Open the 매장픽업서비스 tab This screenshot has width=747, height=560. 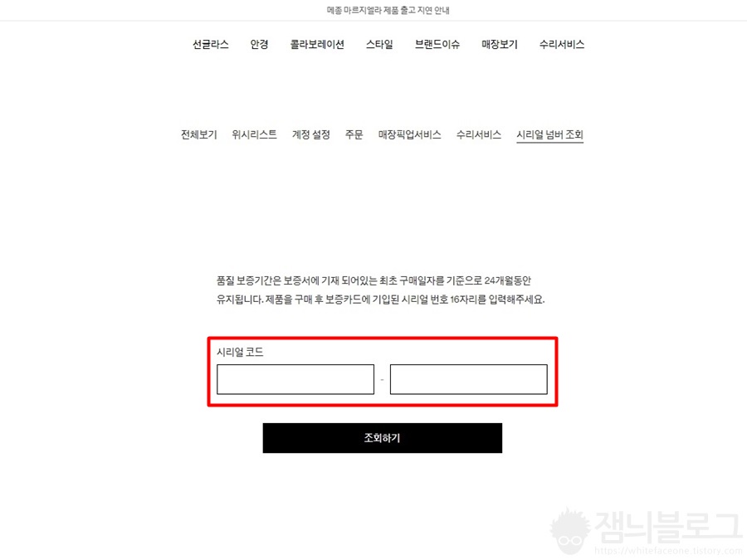coord(410,134)
